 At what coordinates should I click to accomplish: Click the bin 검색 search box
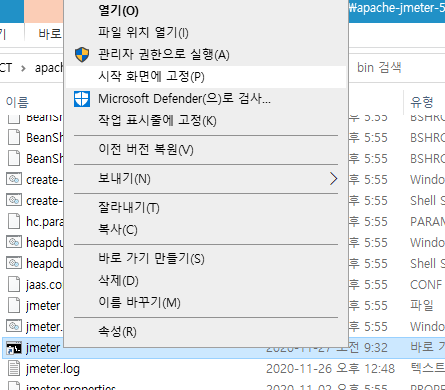(397, 68)
